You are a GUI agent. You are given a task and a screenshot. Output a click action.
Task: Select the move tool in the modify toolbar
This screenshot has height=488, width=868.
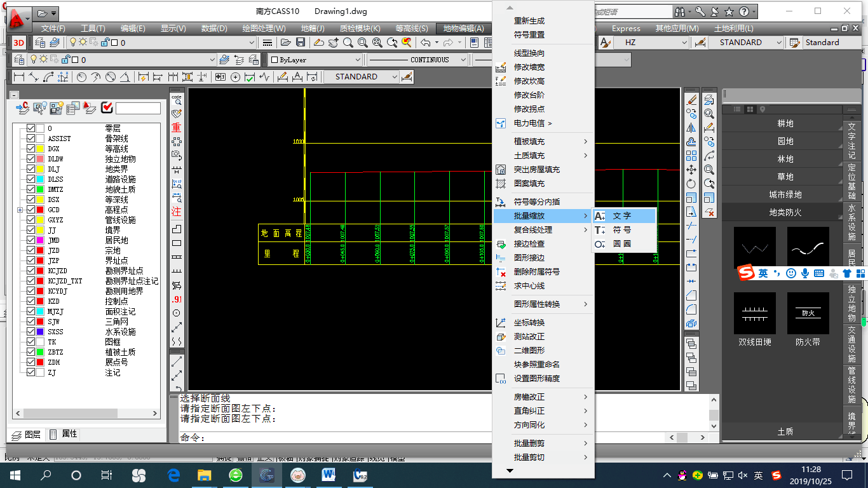click(x=692, y=170)
